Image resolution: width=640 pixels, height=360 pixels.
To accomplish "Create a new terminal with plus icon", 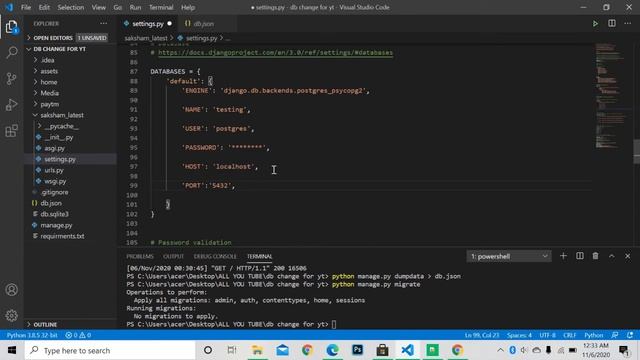I will tap(563, 256).
